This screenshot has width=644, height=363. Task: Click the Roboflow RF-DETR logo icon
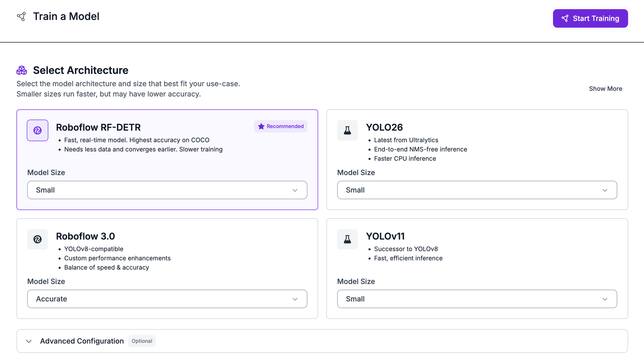pyautogui.click(x=37, y=130)
